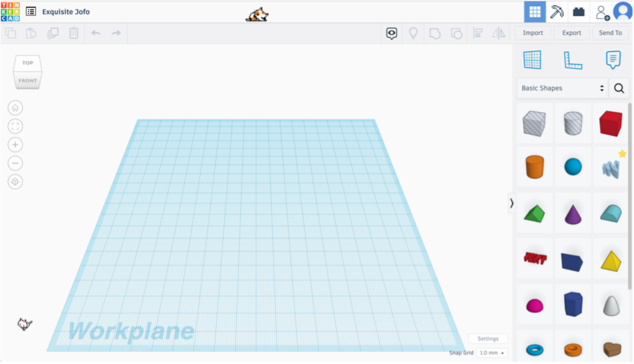Click the Paste toolbar icon
The height and width of the screenshot is (364, 634).
coord(31,33)
